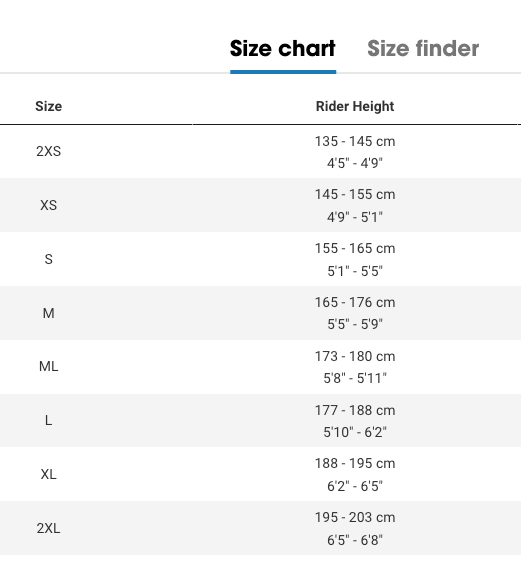The image size is (521, 567).
Task: Click the 145 - 155 cm height value
Action: 355,194
